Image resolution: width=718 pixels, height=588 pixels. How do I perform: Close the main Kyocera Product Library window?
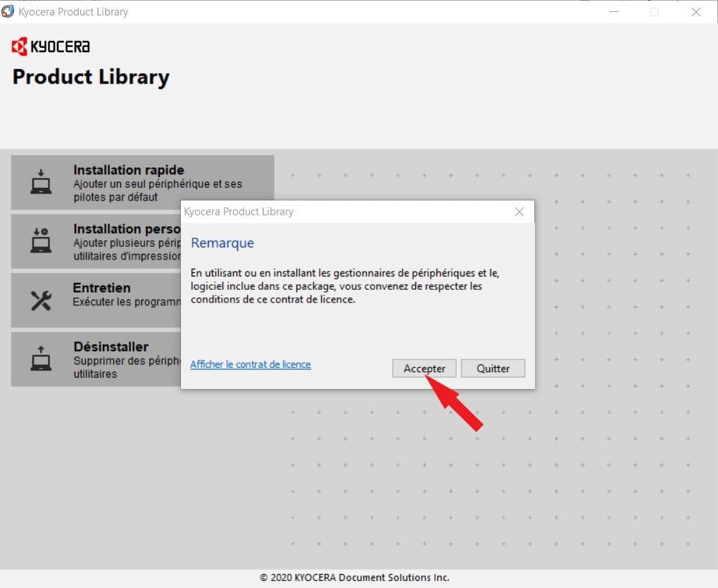(695, 12)
